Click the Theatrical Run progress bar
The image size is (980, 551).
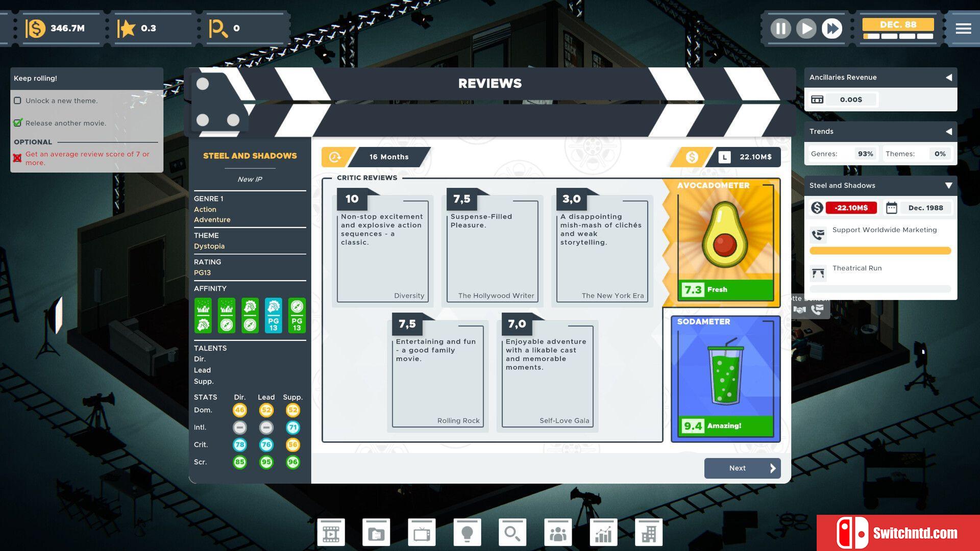point(880,289)
